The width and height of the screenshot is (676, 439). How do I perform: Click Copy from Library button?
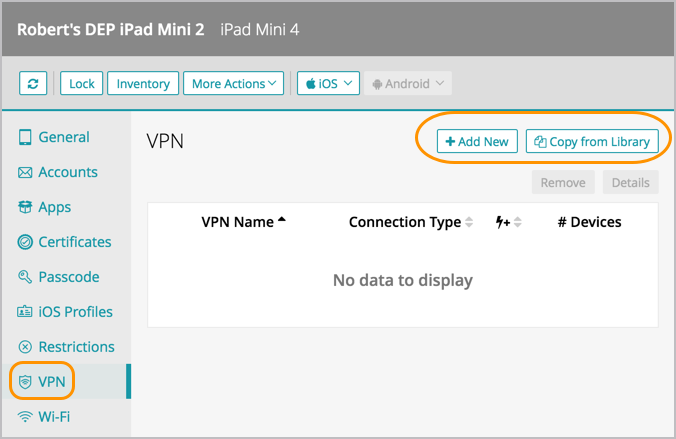[593, 142]
